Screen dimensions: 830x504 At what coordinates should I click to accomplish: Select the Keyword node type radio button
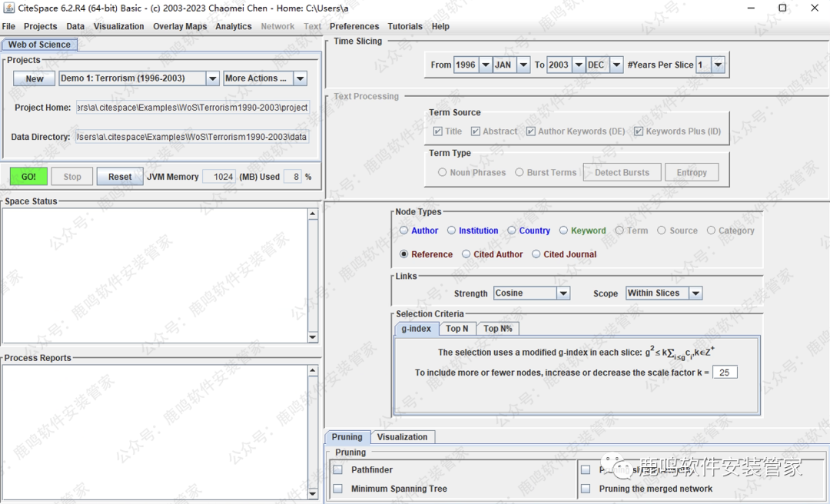click(x=563, y=230)
